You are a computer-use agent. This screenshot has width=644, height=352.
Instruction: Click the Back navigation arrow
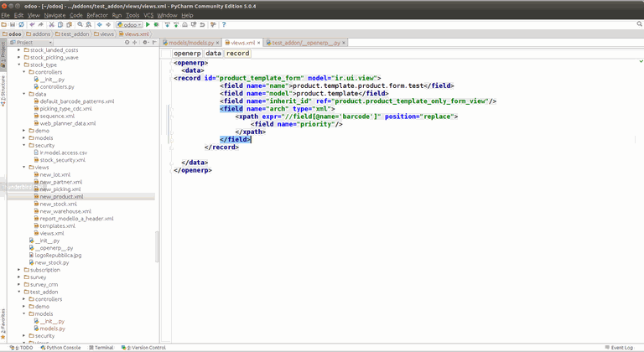tap(100, 24)
